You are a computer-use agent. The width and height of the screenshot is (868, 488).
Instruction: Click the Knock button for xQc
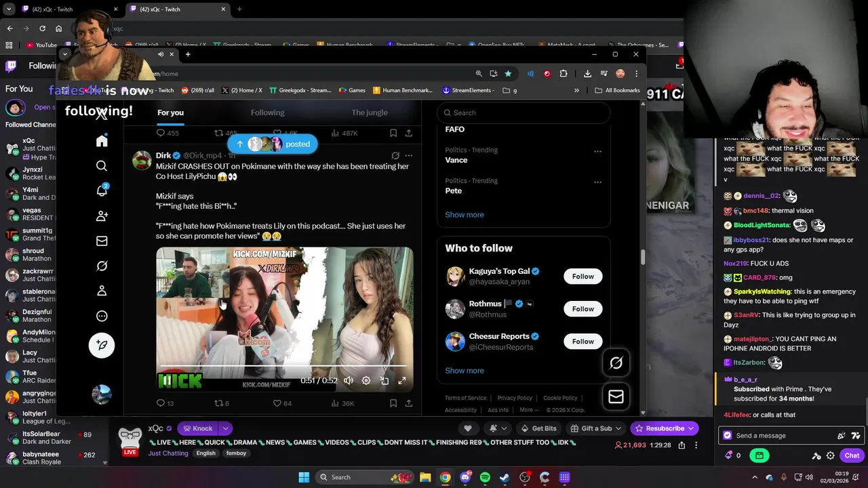pyautogui.click(x=197, y=428)
